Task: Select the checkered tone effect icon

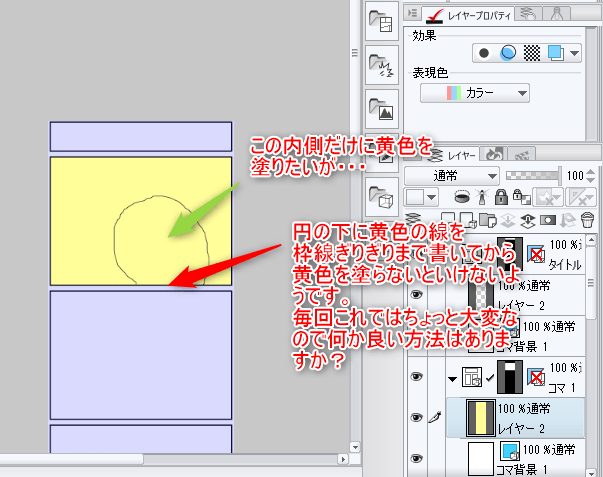Action: pos(532,53)
